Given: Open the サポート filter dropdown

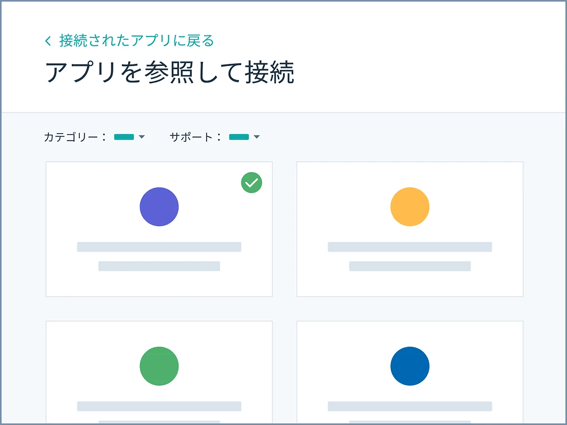Looking at the screenshot, I should [x=244, y=137].
